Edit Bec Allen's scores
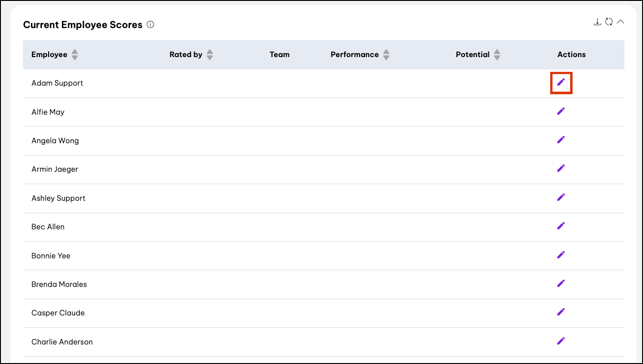Image resolution: width=643 pixels, height=364 pixels. click(x=561, y=226)
